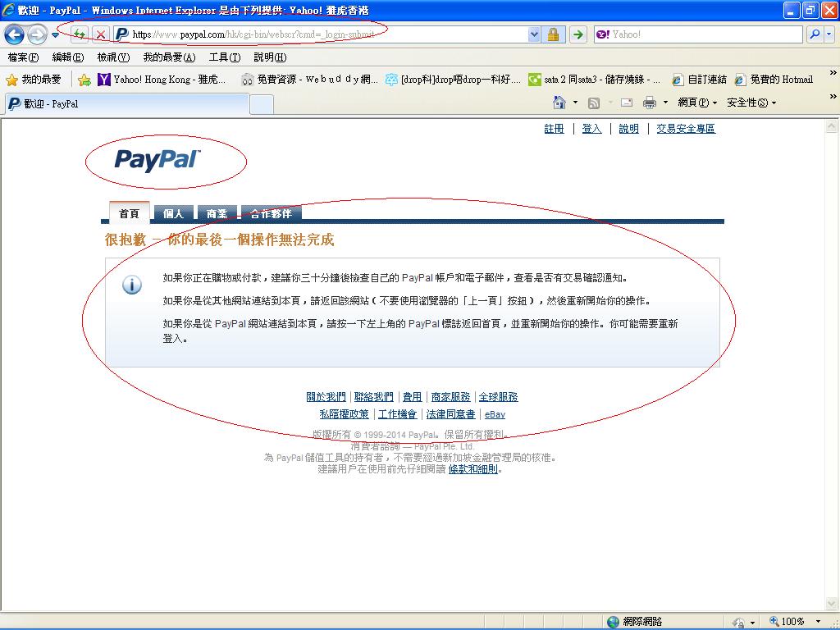Open the 免費的 Hotmail favorite

[x=774, y=80]
